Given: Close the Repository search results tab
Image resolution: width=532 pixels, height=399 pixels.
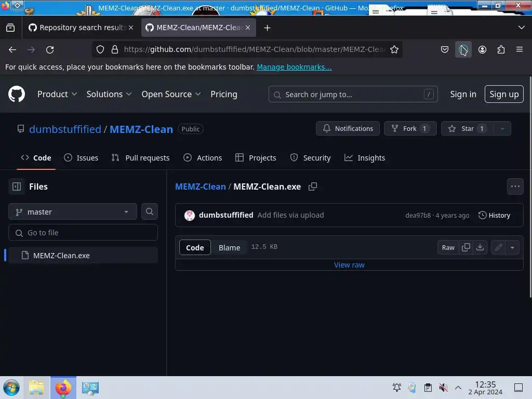Looking at the screenshot, I should click(131, 28).
